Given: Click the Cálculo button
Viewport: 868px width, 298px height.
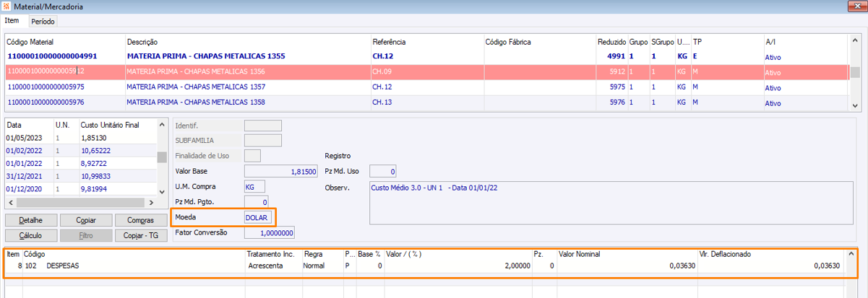Looking at the screenshot, I should click(x=30, y=235).
